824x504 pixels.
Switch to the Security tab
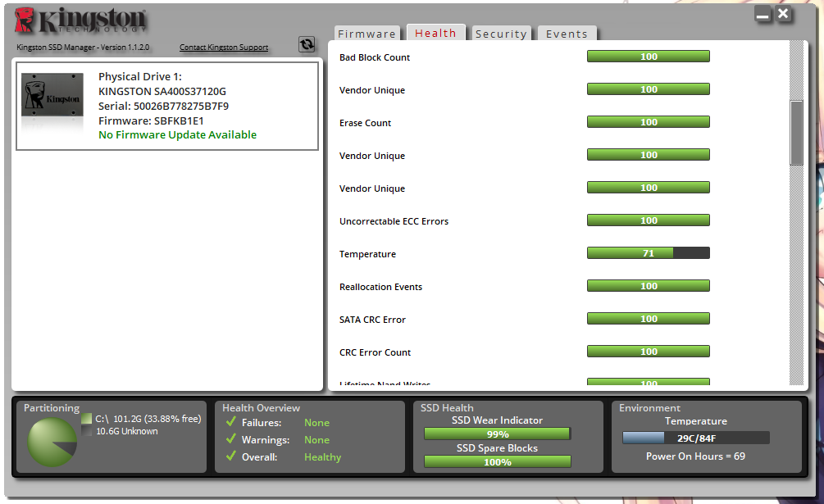[501, 34]
